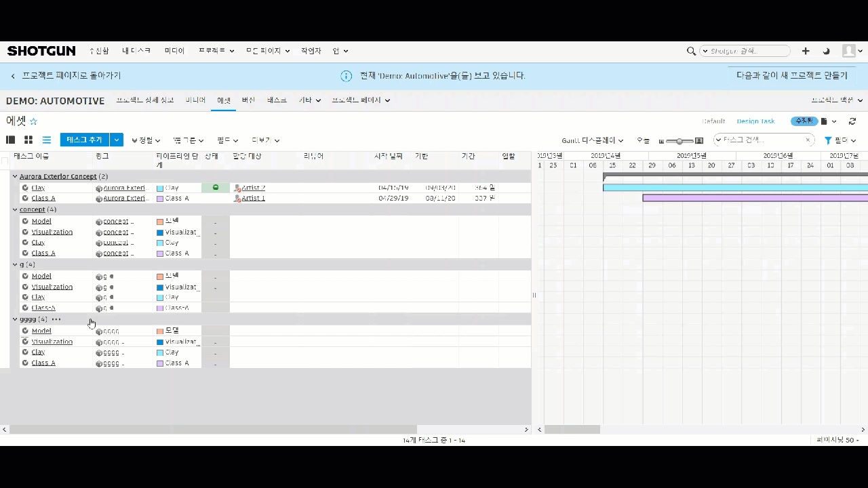Switch to the 버전 tab
The height and width of the screenshot is (488, 868).
coord(248,100)
